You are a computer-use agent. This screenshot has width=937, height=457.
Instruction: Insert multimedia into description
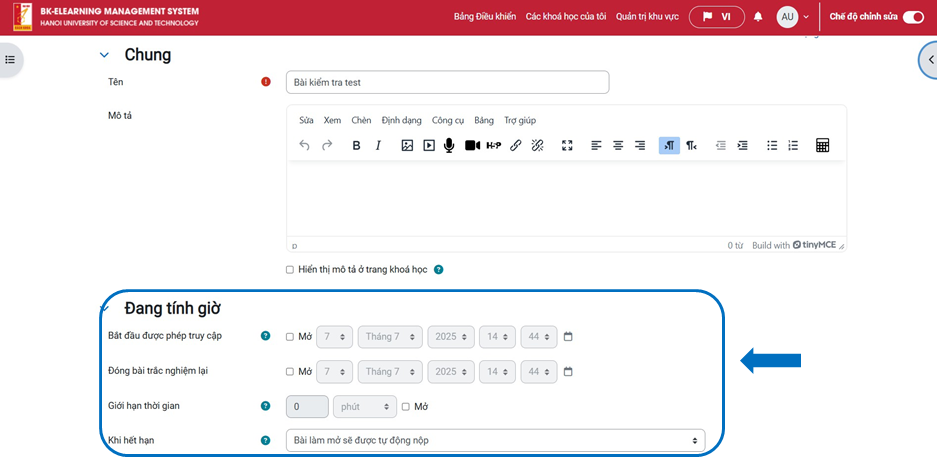428,145
